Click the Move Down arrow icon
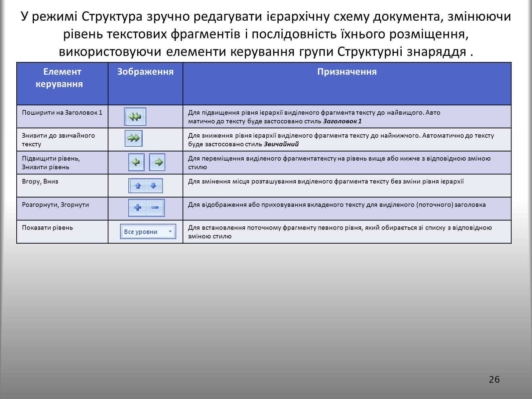The height and width of the screenshot is (399, 532). pyautogui.click(x=154, y=186)
